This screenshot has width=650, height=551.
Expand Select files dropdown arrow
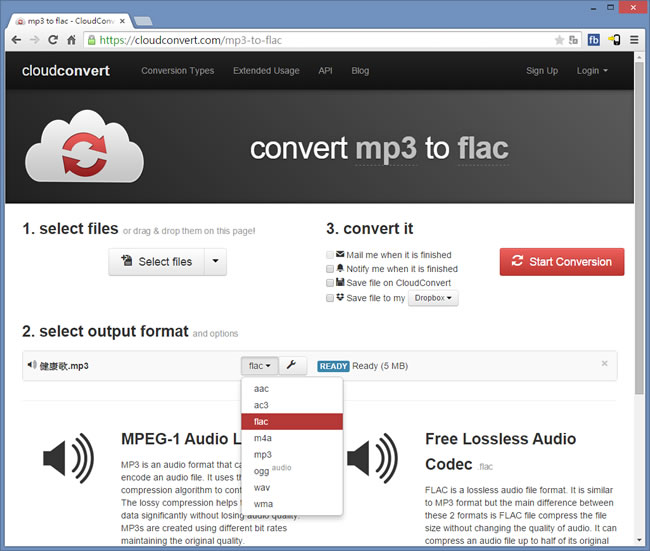pyautogui.click(x=216, y=262)
